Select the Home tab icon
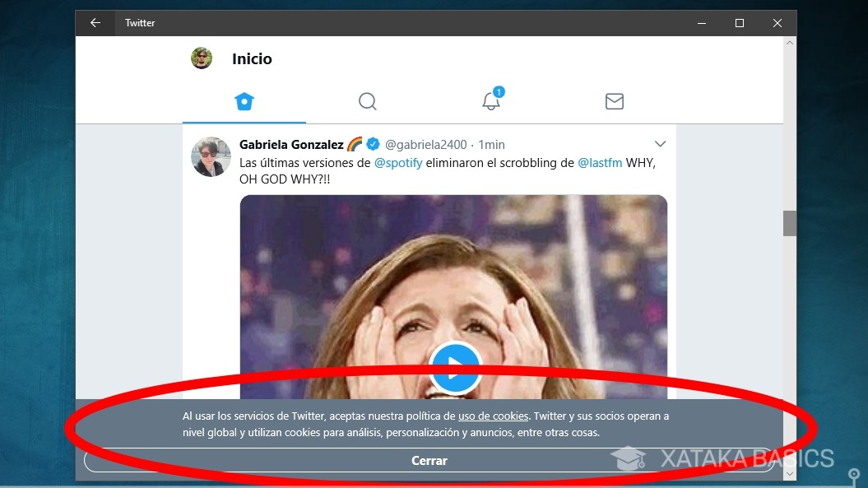 [244, 101]
